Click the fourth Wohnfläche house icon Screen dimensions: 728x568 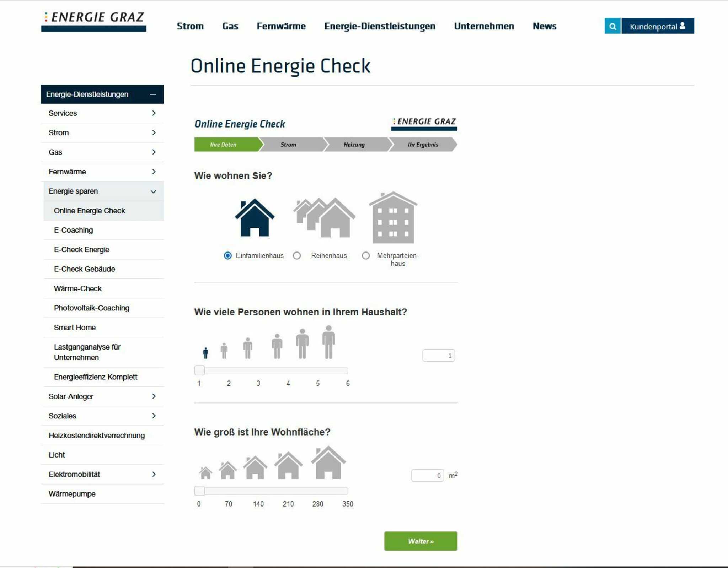(x=288, y=465)
